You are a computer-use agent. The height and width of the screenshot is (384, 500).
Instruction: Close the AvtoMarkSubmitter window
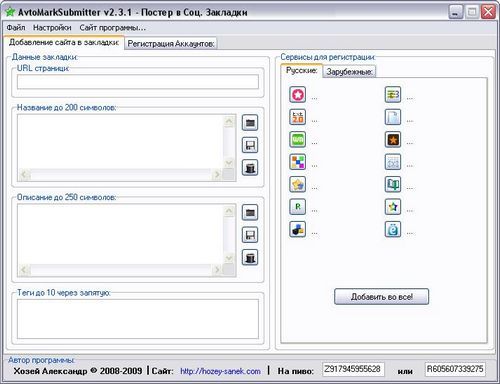pyautogui.click(x=488, y=12)
